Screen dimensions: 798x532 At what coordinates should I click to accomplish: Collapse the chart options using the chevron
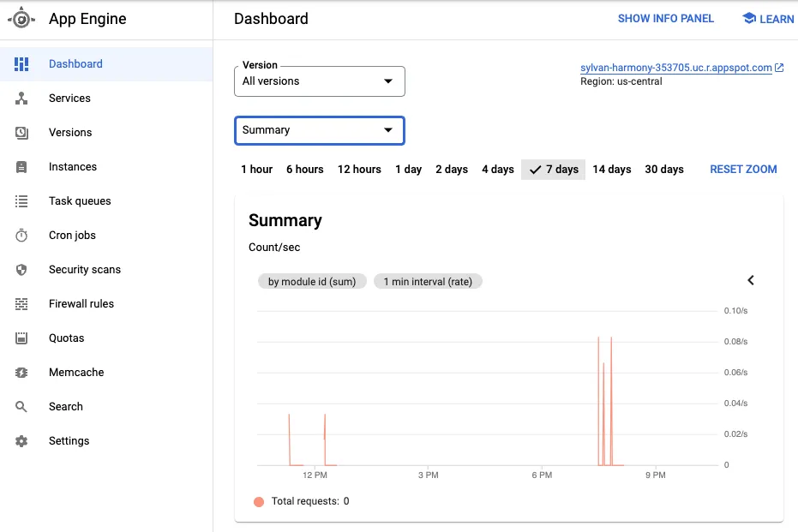(751, 280)
